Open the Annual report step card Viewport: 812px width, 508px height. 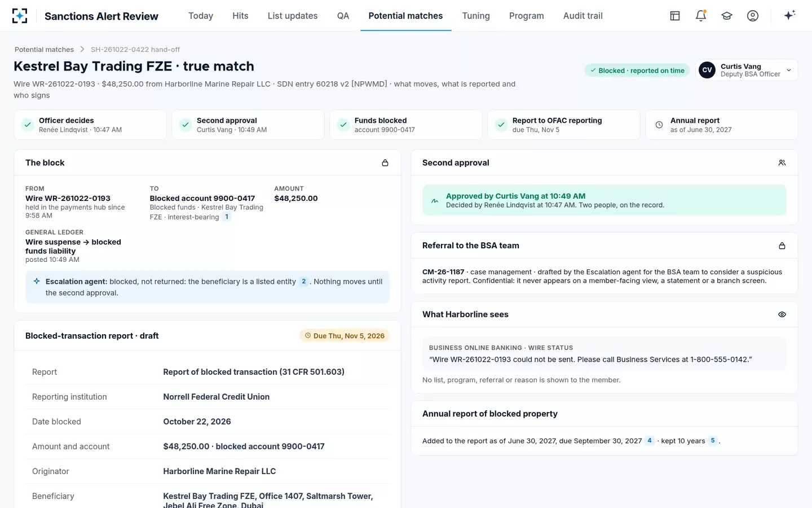722,125
